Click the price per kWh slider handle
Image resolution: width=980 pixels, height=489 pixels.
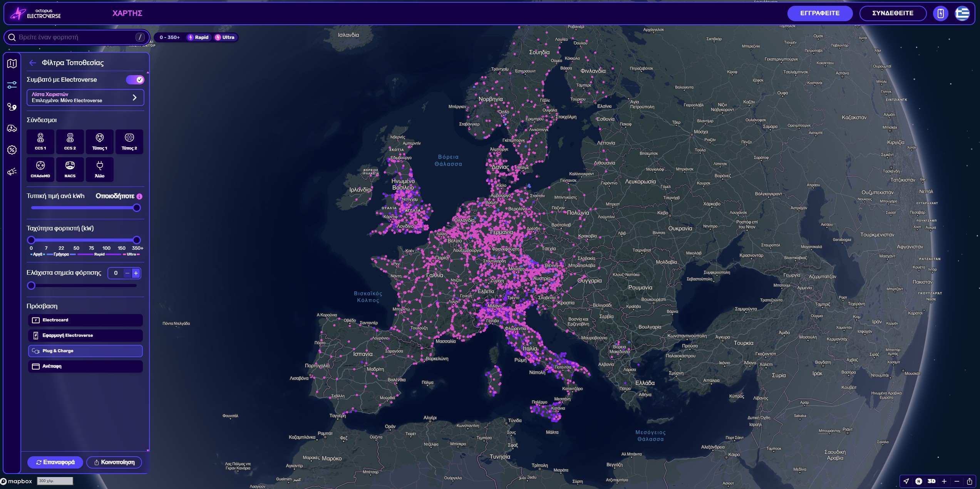pyautogui.click(x=136, y=208)
